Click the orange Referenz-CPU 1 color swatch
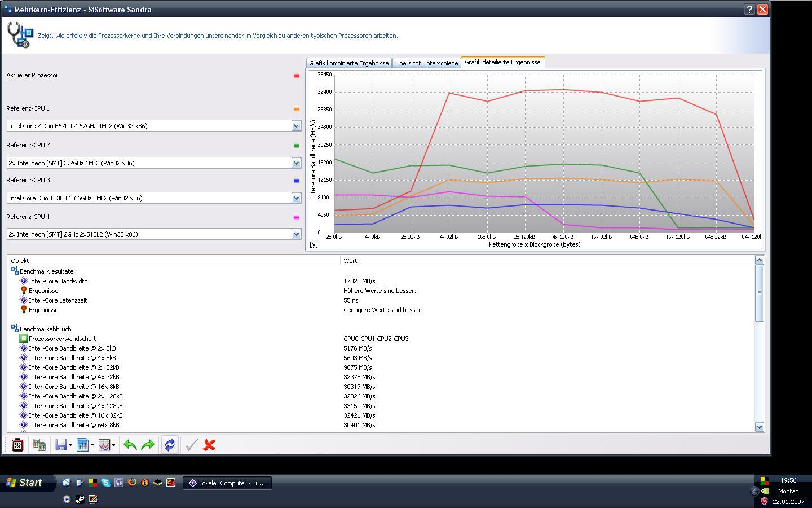Viewport: 812px width, 508px height. point(296,110)
